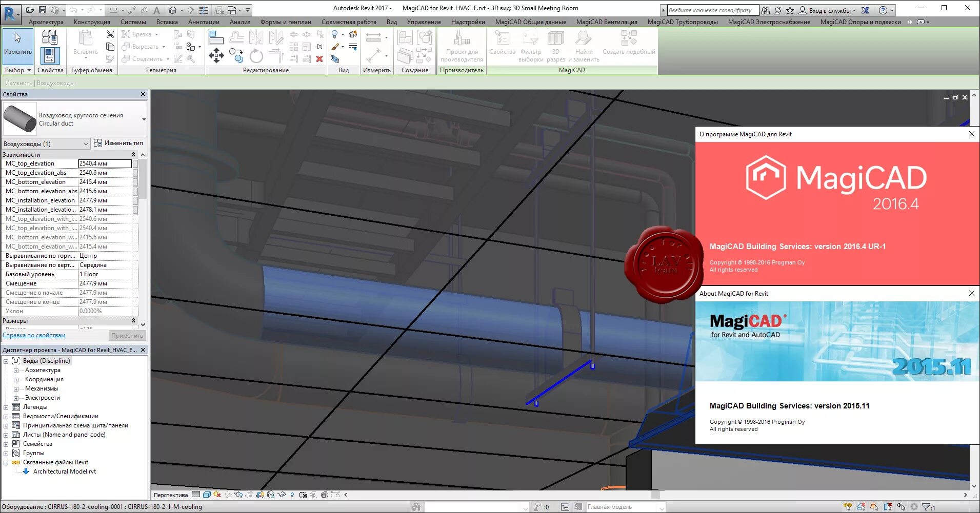This screenshot has width=980, height=513.
Task: Open the Совместная работа ribbon tab
Action: [x=349, y=22]
